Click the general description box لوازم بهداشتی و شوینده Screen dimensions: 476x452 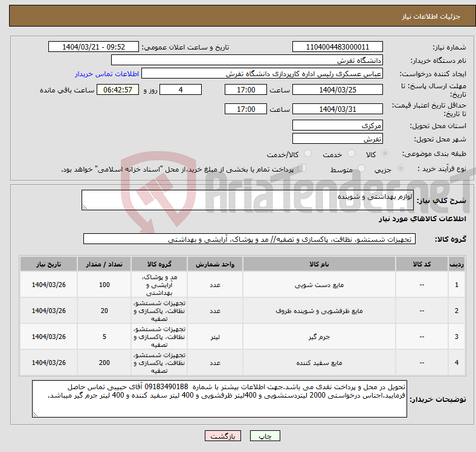(248, 200)
